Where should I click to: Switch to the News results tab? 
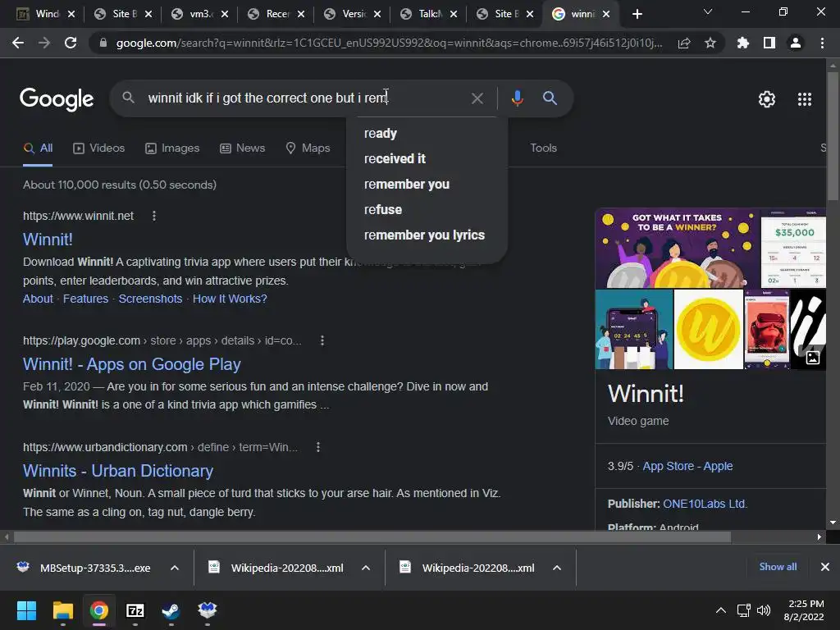pos(243,148)
